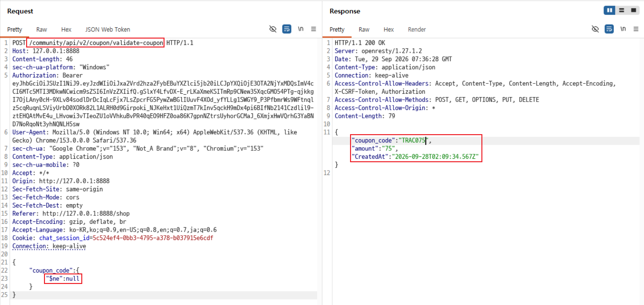The height and width of the screenshot is (305, 644).
Task: Switch to Request Raw tab
Action: (41, 29)
